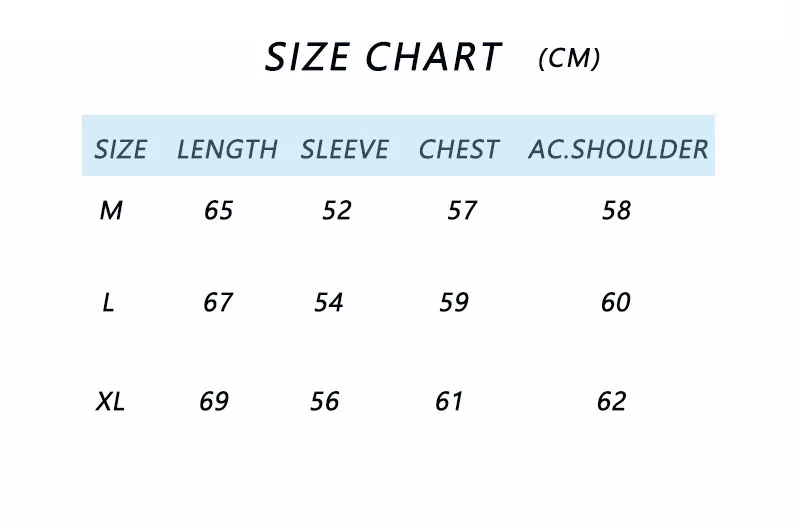Viewport: 800px width, 528px height.
Task: Select the SIZE column header
Action: pyautogui.click(x=120, y=149)
